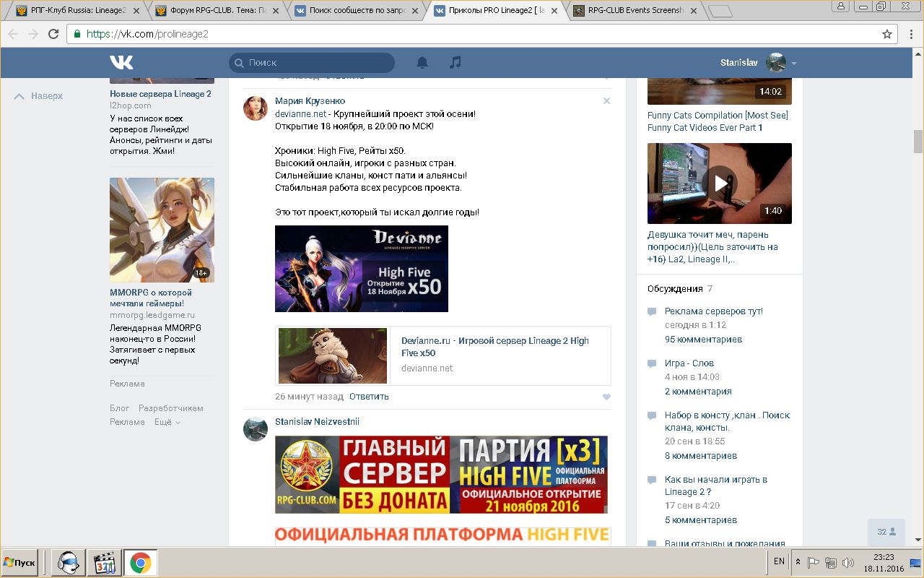Open the Реклама серверов тут discussion
Viewport: 924px width, 578px height.
(x=713, y=311)
